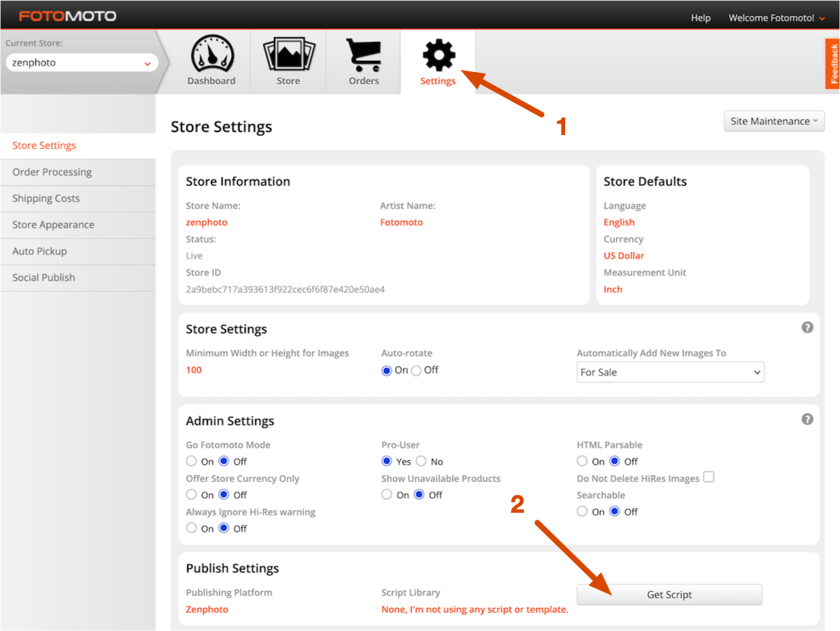840x631 pixels.
Task: Open the orange Feedback side tab
Action: (832, 64)
